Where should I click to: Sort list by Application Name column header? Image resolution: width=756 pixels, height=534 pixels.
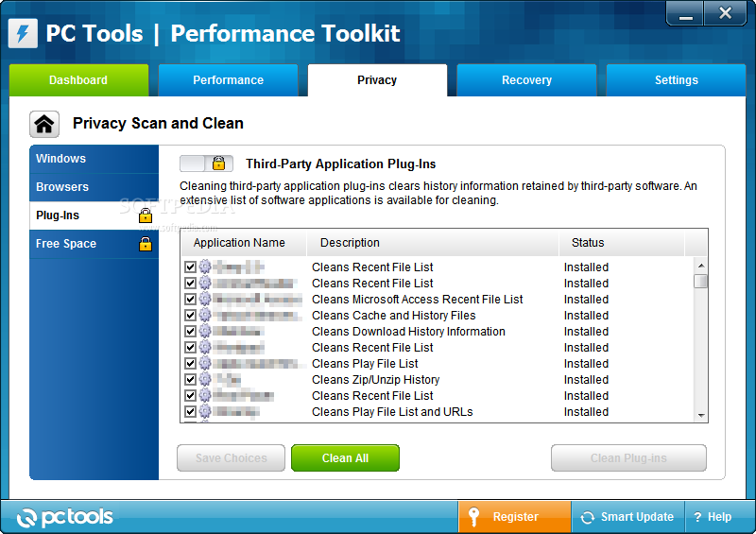(x=244, y=243)
